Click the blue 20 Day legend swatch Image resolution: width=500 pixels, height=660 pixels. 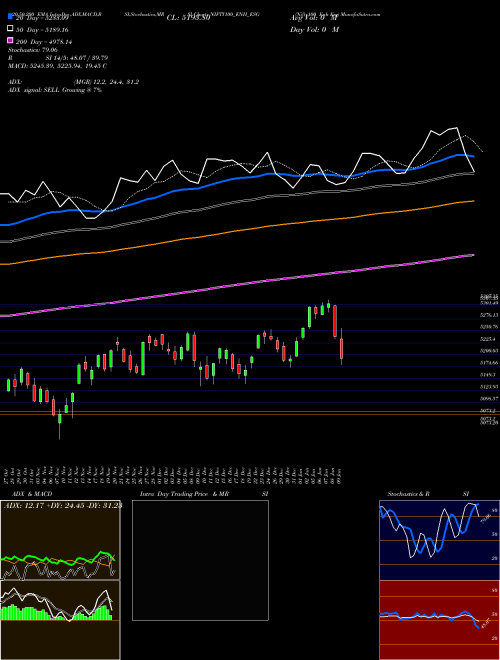11,16
